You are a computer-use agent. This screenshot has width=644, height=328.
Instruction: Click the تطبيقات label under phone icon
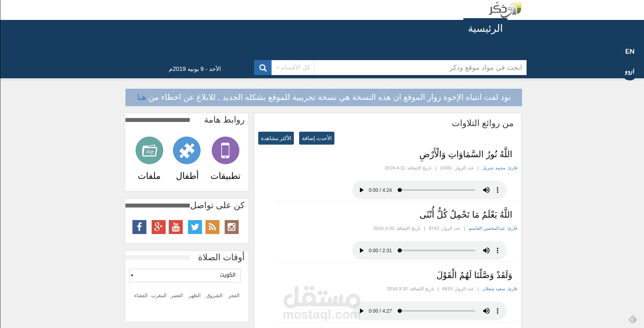pos(225,176)
